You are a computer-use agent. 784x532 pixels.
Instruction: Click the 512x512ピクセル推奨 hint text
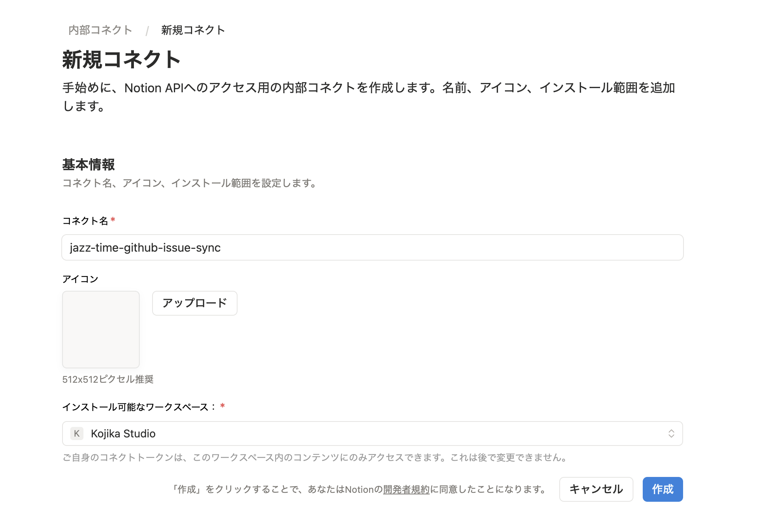(x=108, y=379)
